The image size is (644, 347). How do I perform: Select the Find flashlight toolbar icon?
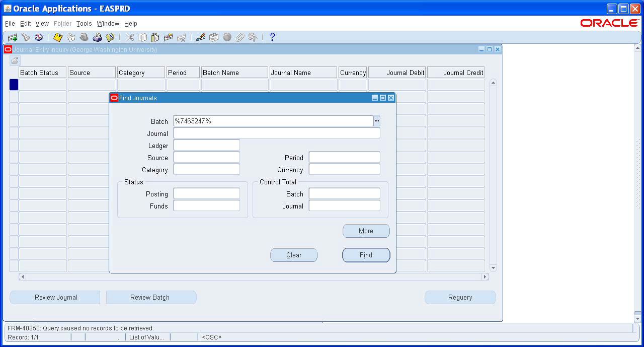25,37
